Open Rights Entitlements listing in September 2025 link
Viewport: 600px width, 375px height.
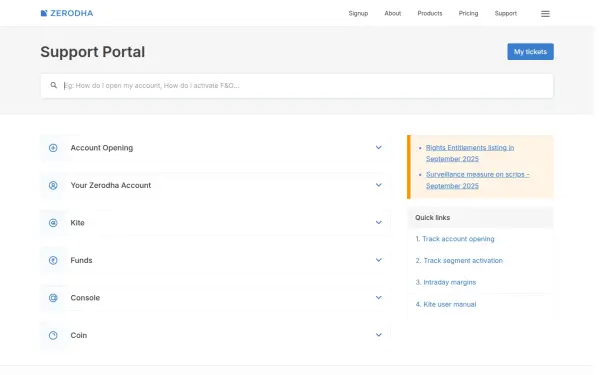point(470,153)
